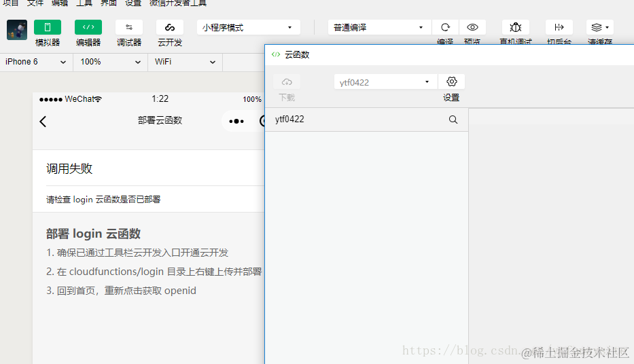Click the preview eye icon

click(472, 27)
